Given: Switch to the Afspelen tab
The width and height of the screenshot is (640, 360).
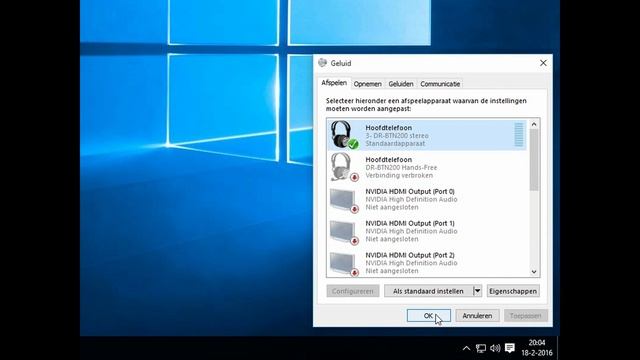Looking at the screenshot, I should [334, 83].
